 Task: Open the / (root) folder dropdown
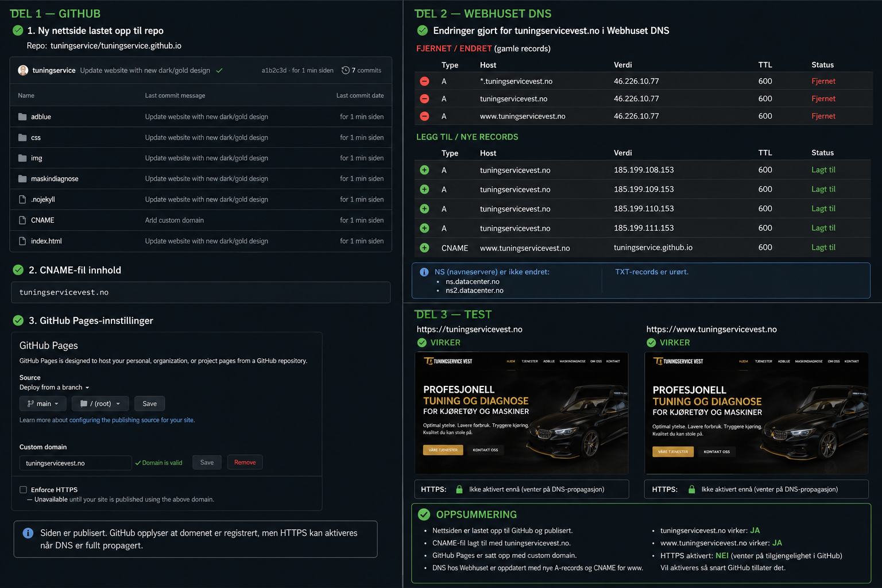(100, 404)
